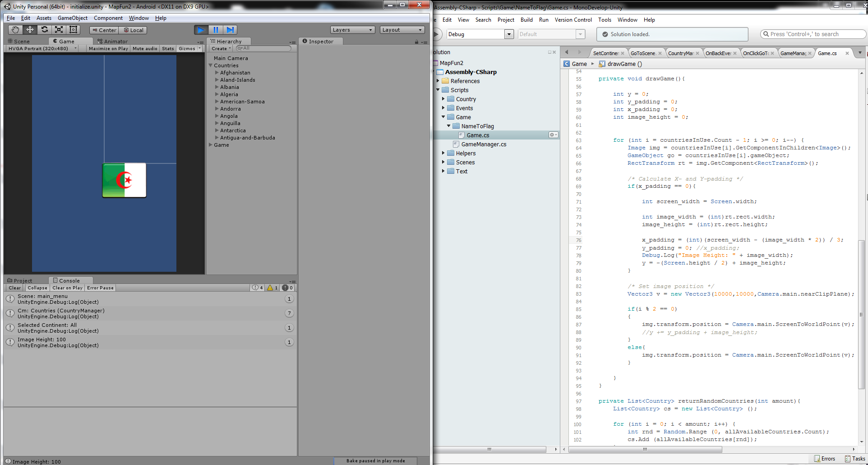The height and width of the screenshot is (465, 868).
Task: Select the Rect transform tool icon
Action: click(73, 30)
